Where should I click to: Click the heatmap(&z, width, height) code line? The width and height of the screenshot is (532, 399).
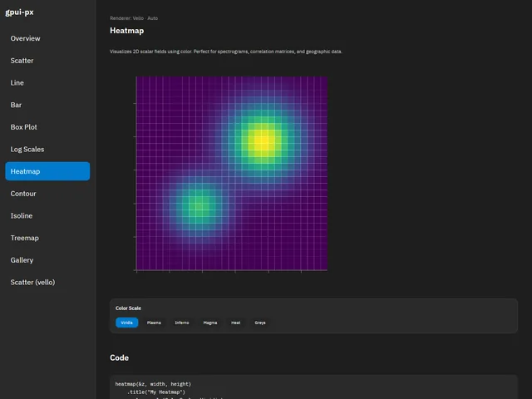click(x=153, y=384)
